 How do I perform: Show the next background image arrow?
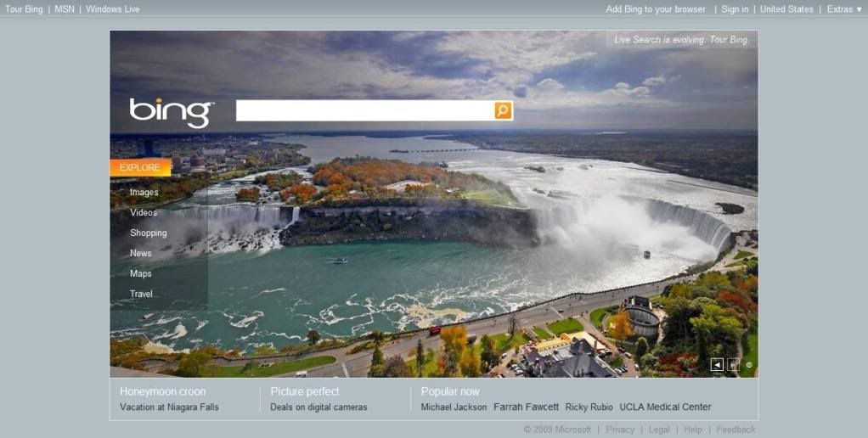734,364
